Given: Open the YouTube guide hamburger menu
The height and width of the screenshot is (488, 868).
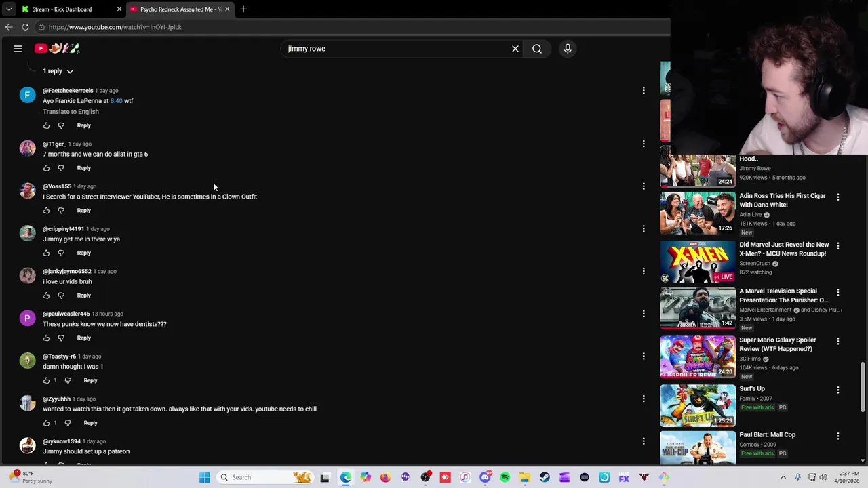Looking at the screenshot, I should click(18, 49).
